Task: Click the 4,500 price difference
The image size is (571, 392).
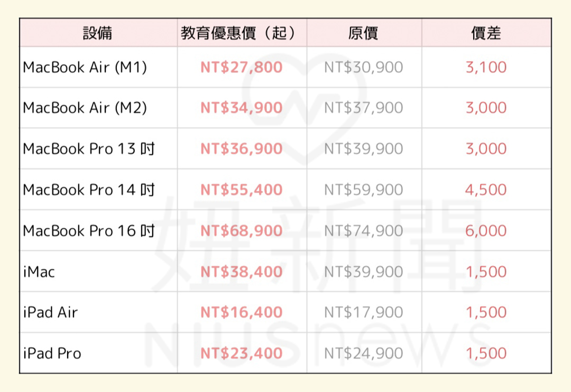Action: point(486,189)
